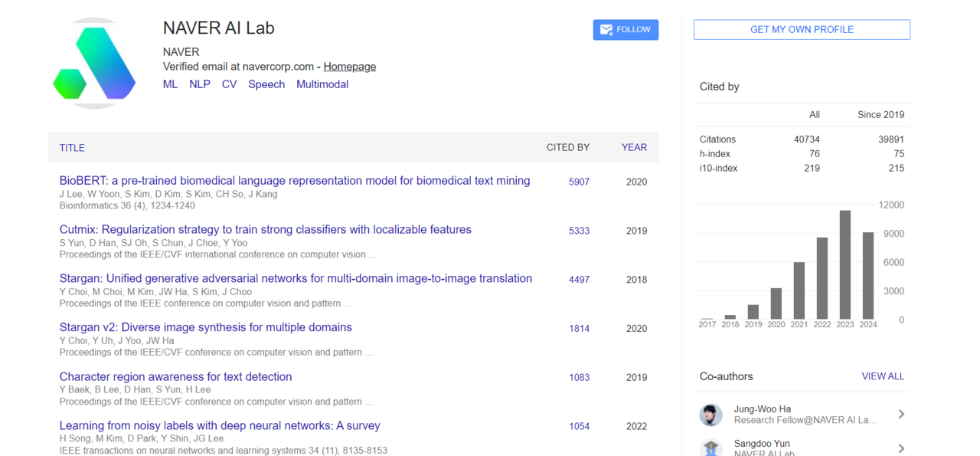Open citations 1083 for Character region awareness

click(579, 377)
